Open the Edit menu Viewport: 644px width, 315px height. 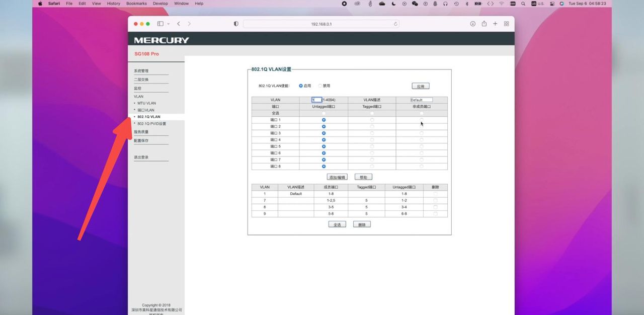(82, 4)
